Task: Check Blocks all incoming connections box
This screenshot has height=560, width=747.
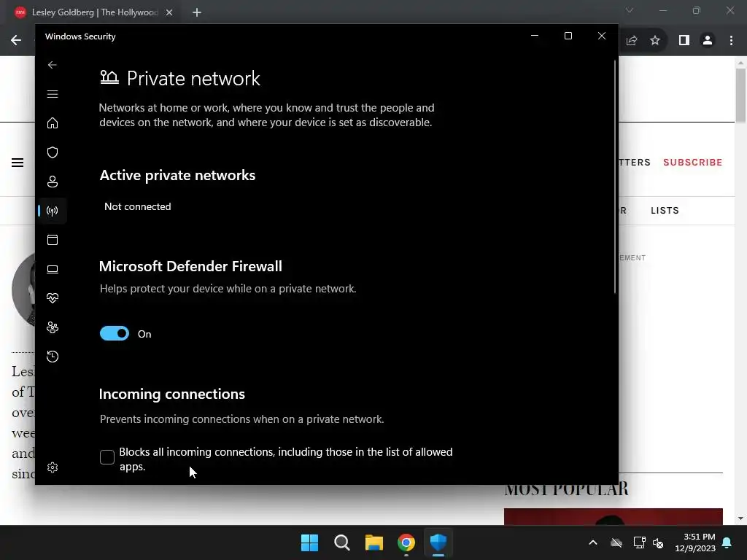Action: pyautogui.click(x=107, y=457)
